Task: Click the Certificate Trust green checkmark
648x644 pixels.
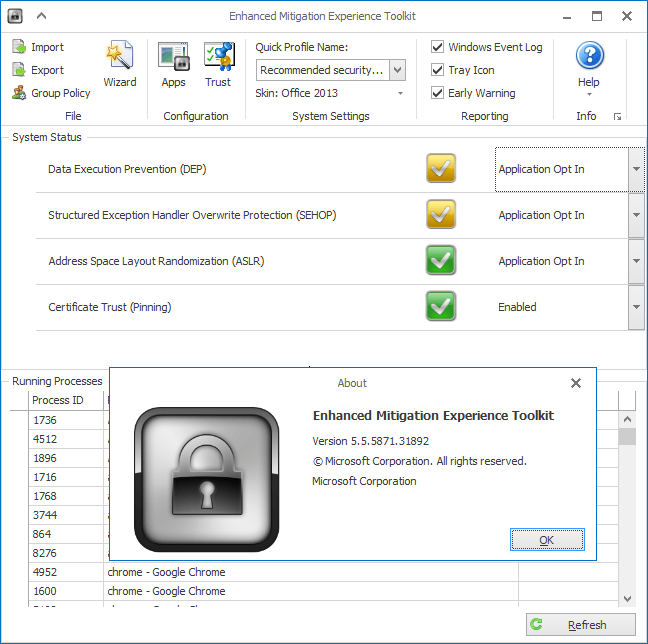Action: pos(441,306)
